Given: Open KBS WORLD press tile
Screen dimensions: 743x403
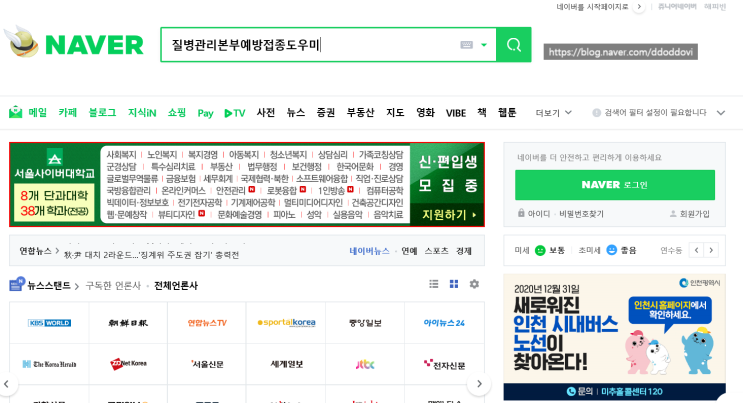Looking at the screenshot, I should click(49, 323).
